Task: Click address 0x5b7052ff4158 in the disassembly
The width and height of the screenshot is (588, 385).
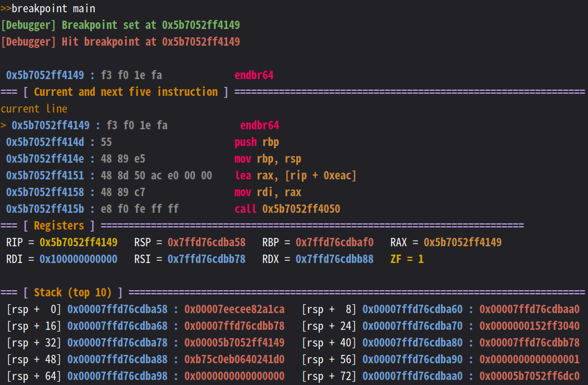Action: tap(45, 193)
